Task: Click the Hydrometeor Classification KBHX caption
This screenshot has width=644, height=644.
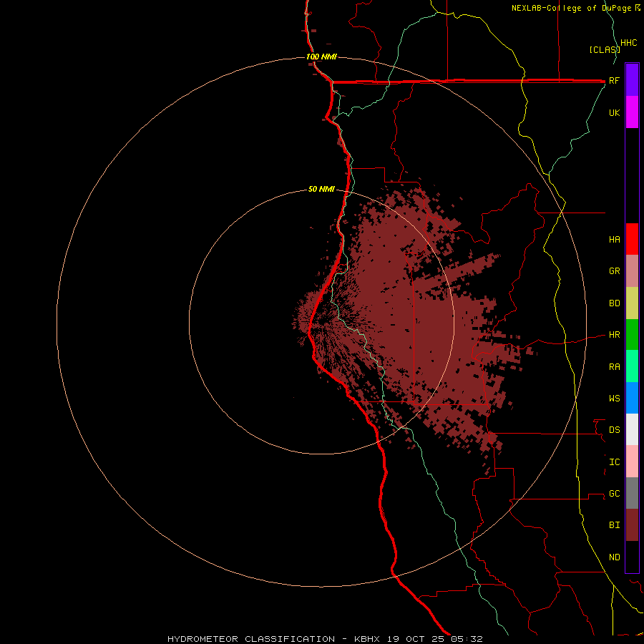Action: tap(325, 639)
